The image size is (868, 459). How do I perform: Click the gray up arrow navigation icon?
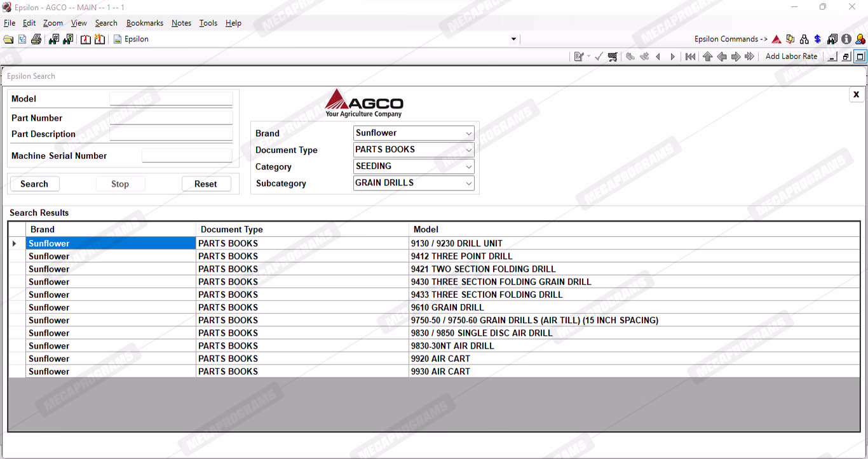coord(707,57)
